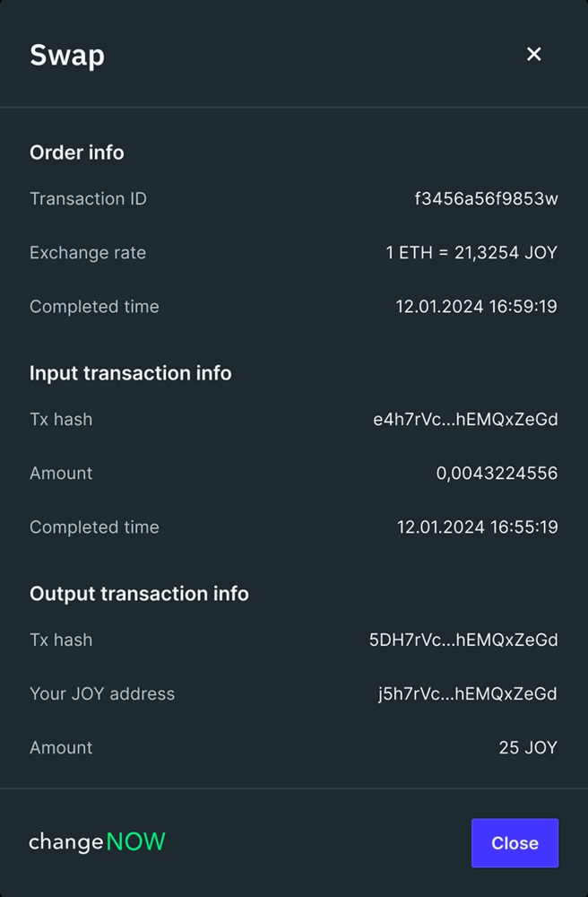Close the Swap dialog with X icon

[534, 55]
